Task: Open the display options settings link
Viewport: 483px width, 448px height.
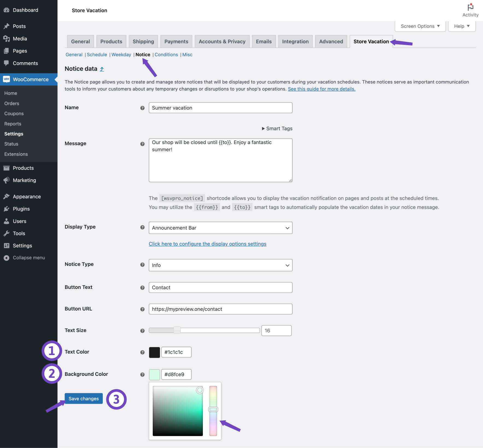Action: coord(207,244)
